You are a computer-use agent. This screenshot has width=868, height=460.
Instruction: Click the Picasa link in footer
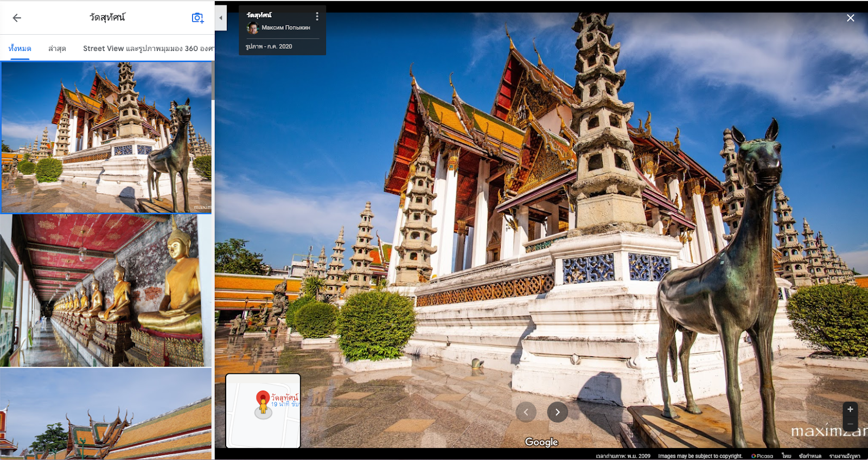pyautogui.click(x=762, y=456)
